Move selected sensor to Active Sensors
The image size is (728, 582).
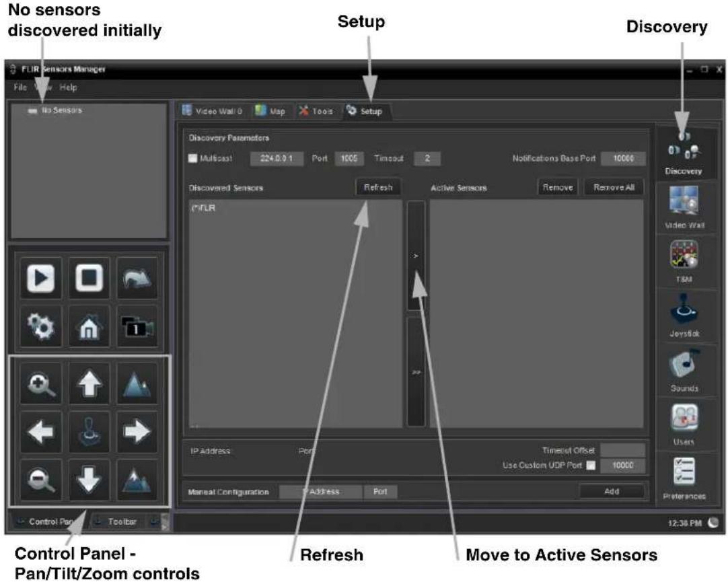[416, 256]
